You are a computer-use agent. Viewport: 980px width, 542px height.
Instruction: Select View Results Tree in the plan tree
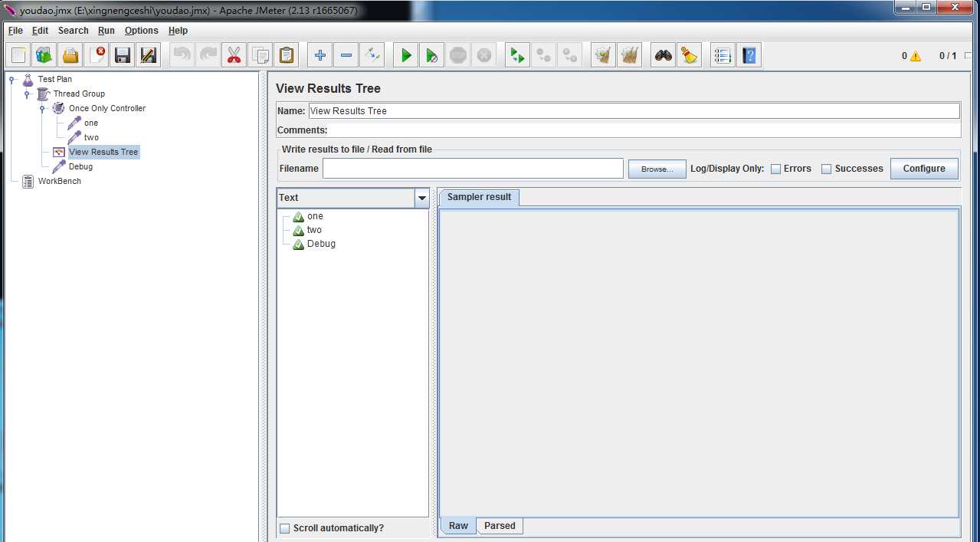pos(103,152)
